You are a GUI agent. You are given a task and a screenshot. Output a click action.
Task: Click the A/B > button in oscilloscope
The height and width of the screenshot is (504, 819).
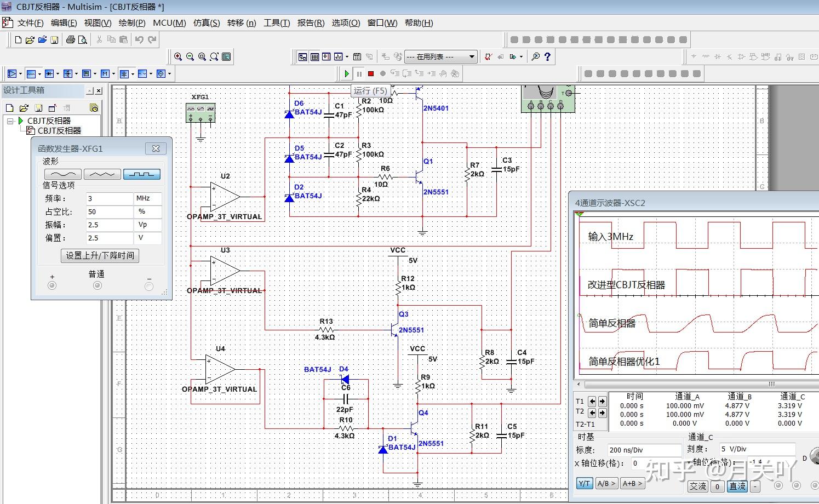pos(606,484)
